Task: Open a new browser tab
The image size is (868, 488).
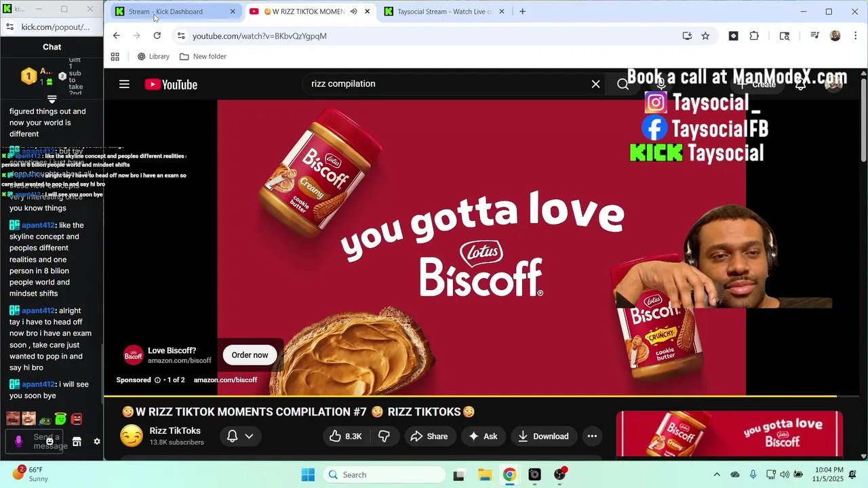Action: (522, 12)
